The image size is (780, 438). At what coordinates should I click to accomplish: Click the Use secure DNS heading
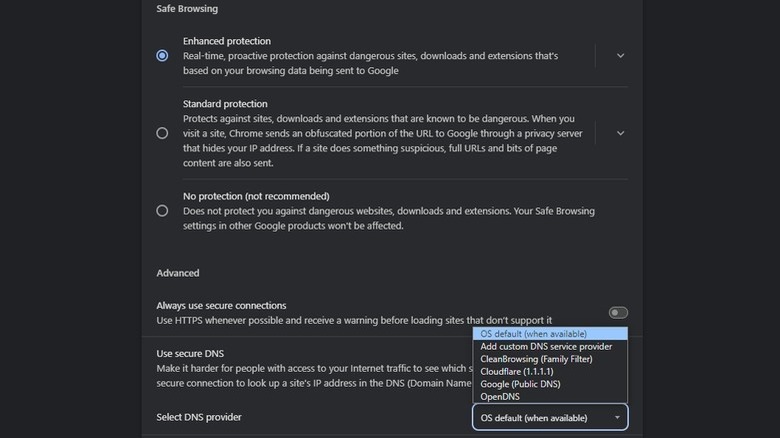(x=190, y=354)
